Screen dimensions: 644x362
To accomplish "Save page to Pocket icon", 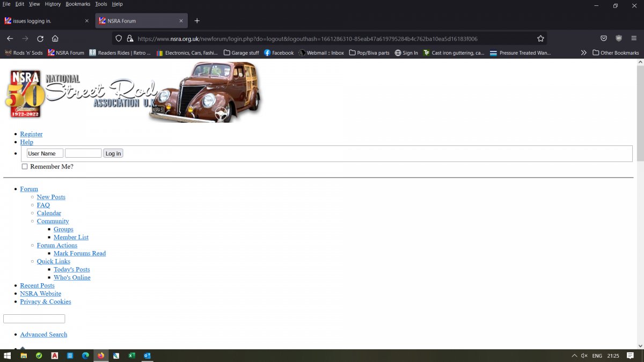I will pos(604,39).
